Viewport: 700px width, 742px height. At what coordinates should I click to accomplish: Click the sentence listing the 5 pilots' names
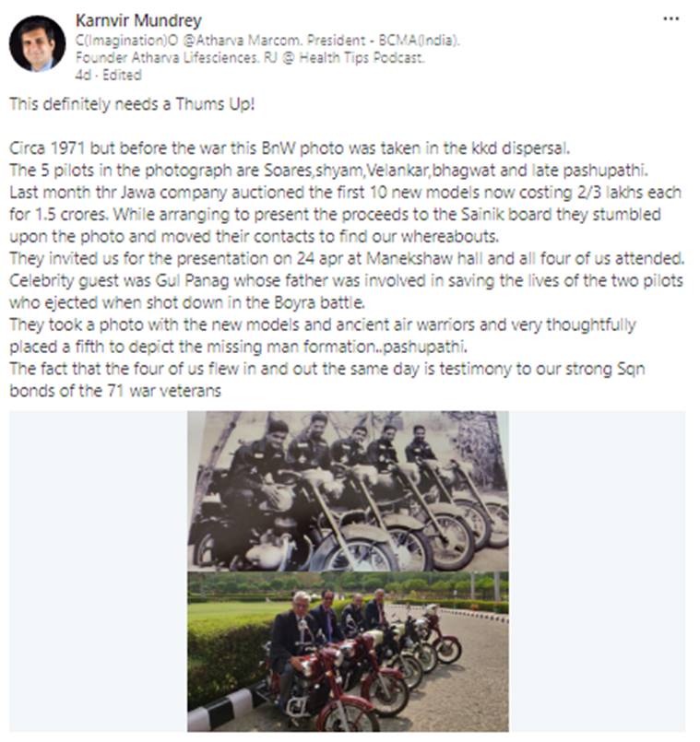pyautogui.click(x=328, y=170)
